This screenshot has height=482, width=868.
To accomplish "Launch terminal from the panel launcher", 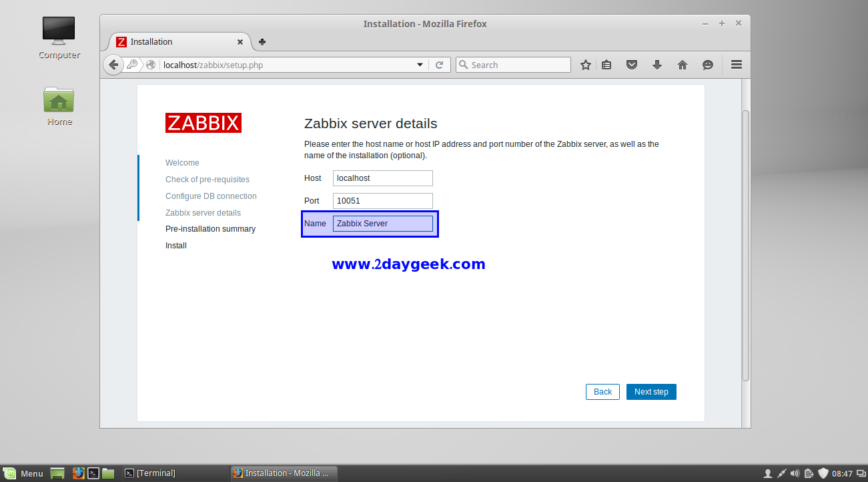I will pyautogui.click(x=94, y=473).
